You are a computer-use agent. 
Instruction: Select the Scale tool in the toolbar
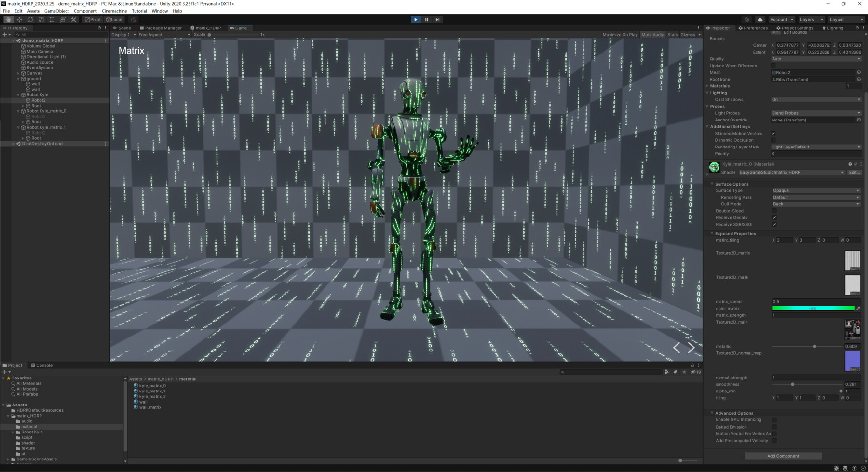41,19
